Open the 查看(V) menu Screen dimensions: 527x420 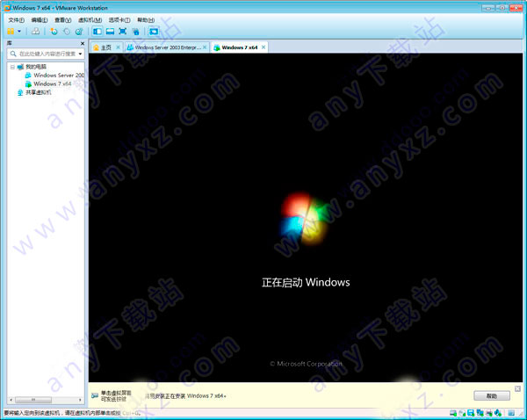click(63, 20)
